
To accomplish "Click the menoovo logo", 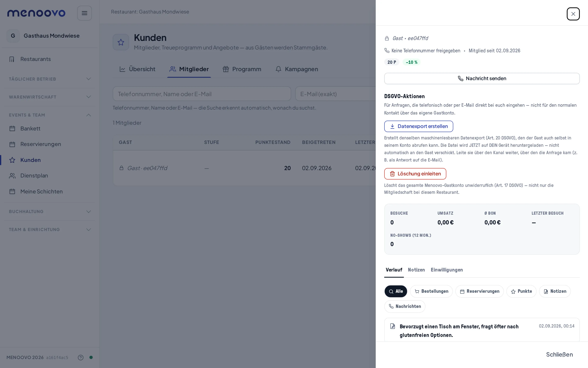I will coord(36,13).
